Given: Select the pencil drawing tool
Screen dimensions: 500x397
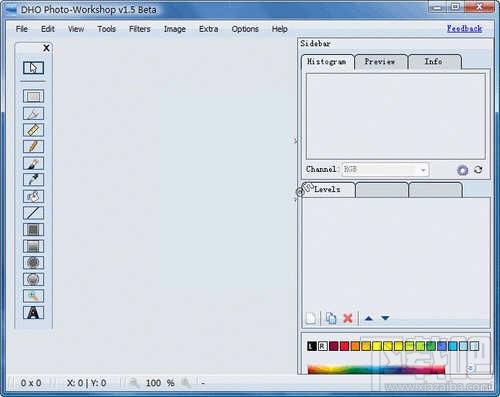Looking at the screenshot, I should coord(33,146).
